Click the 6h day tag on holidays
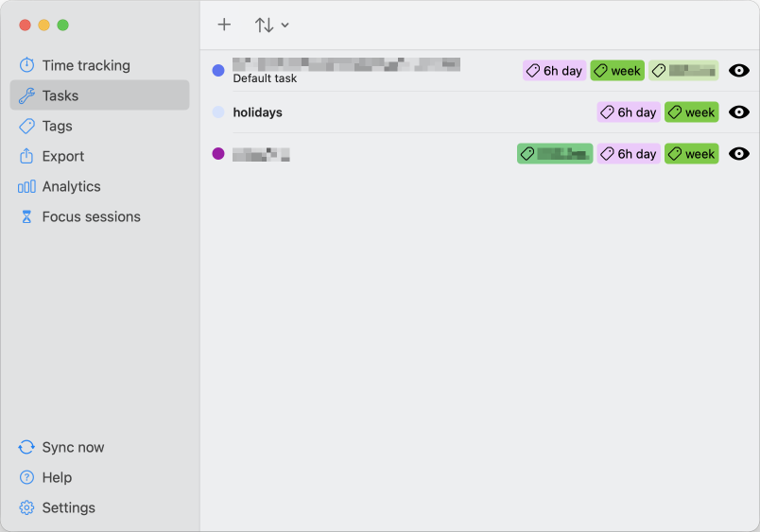The image size is (760, 532). (629, 112)
